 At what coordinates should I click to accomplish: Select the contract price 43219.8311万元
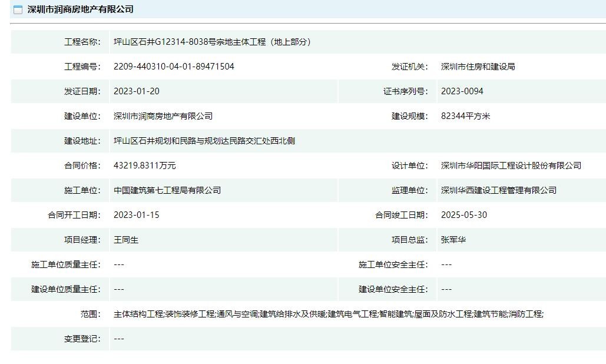(x=144, y=166)
